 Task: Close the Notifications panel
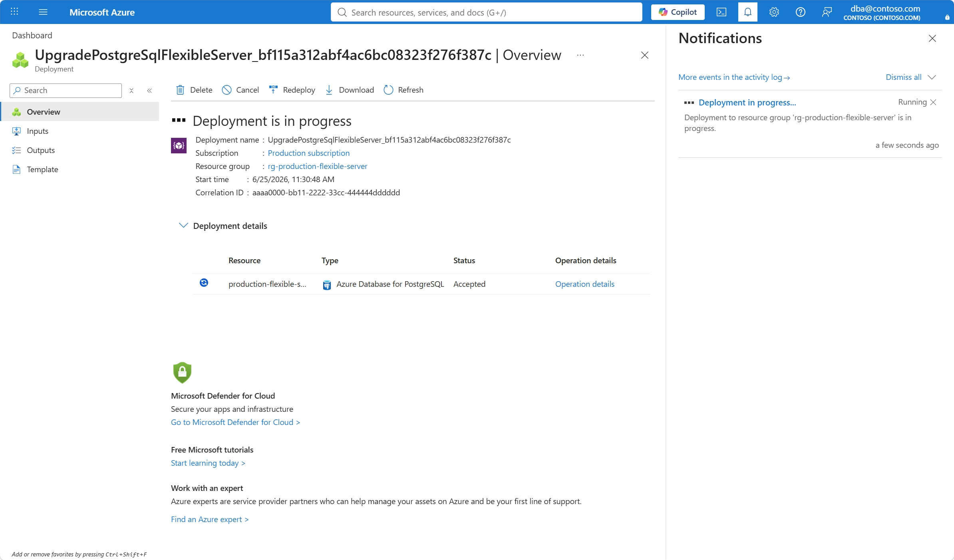coord(932,38)
